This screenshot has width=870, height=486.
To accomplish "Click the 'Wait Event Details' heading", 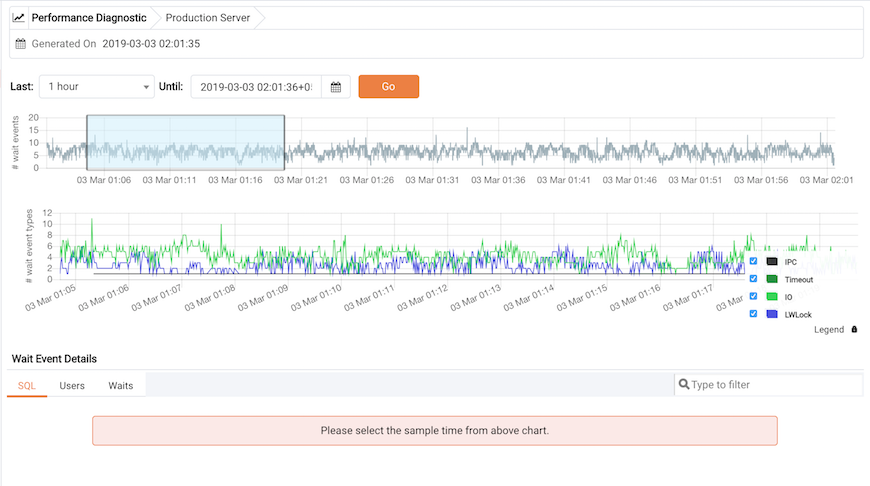I will pos(54,359).
